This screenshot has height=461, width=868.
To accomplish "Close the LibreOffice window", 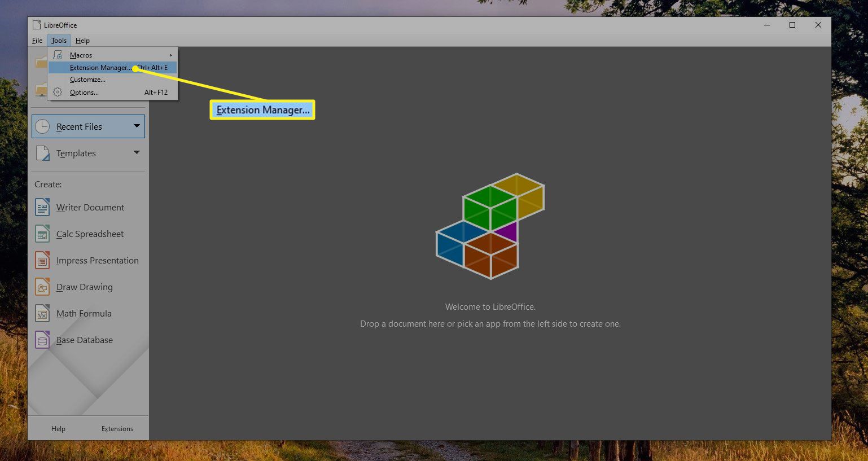I will [818, 25].
